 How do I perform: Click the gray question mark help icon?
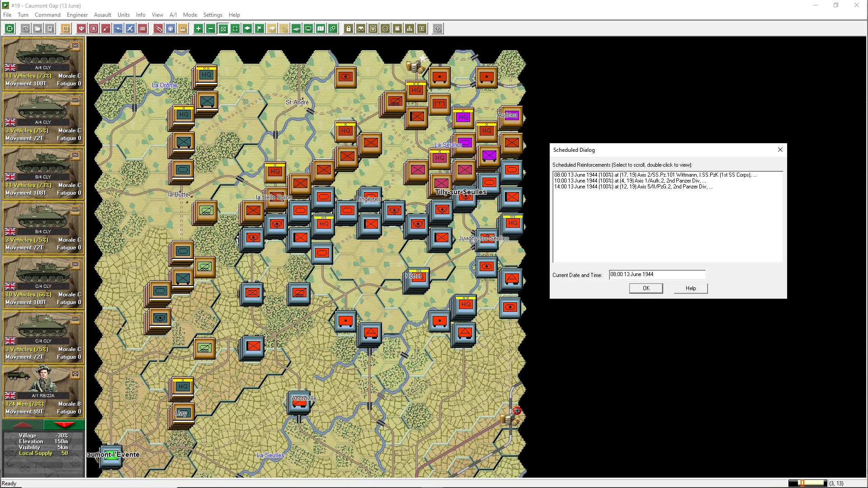click(x=438, y=28)
